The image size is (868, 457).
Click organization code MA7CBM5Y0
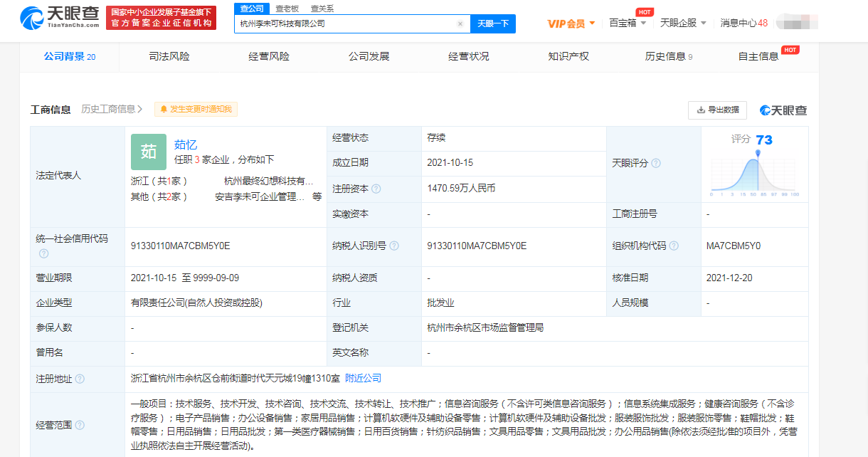[x=734, y=246]
